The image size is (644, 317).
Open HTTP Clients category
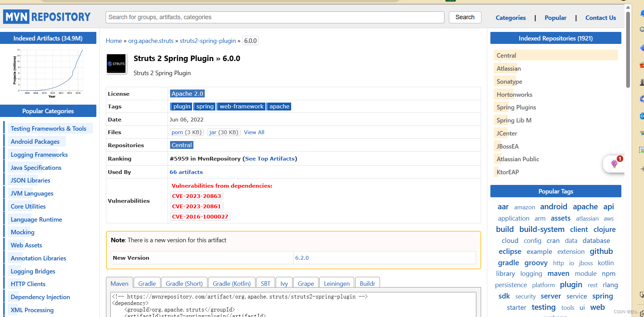[28, 284]
